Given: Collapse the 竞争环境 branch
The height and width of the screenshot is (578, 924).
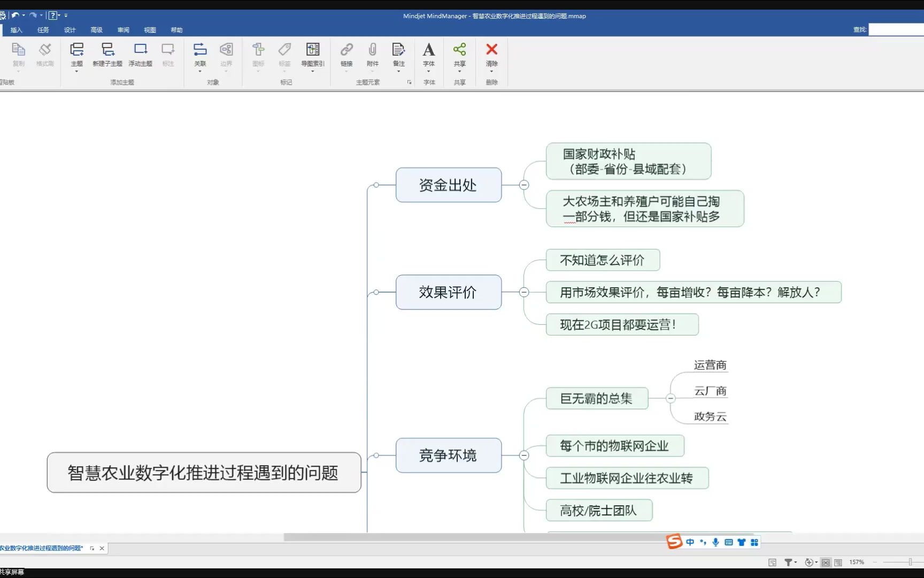Looking at the screenshot, I should 524,455.
